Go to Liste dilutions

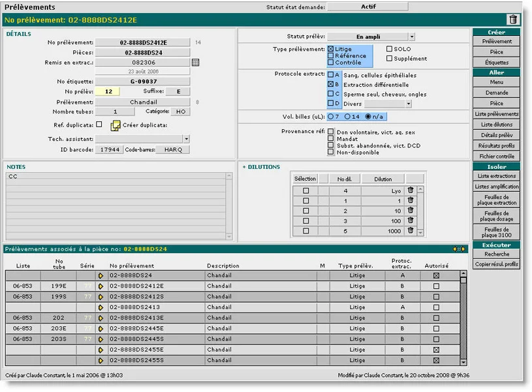496,125
